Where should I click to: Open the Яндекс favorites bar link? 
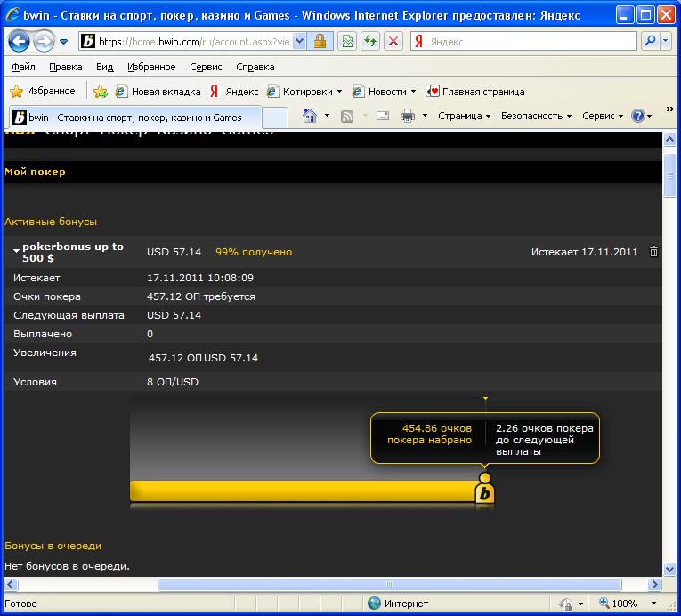tap(234, 92)
